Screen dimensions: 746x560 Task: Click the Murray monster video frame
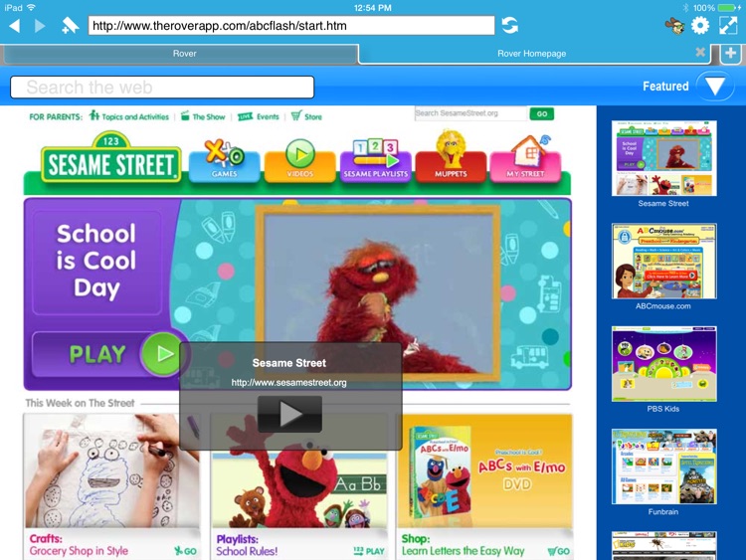(378, 293)
